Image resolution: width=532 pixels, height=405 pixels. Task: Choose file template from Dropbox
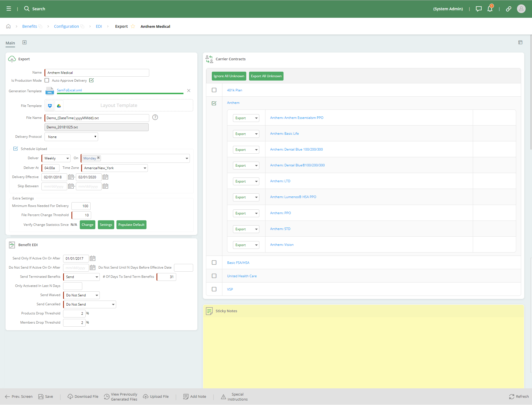(50, 106)
